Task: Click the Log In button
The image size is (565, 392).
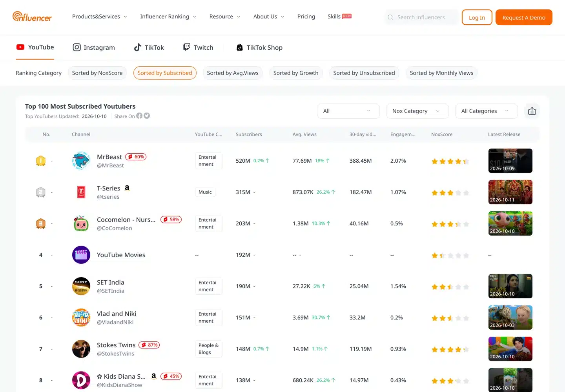Action: click(x=477, y=17)
